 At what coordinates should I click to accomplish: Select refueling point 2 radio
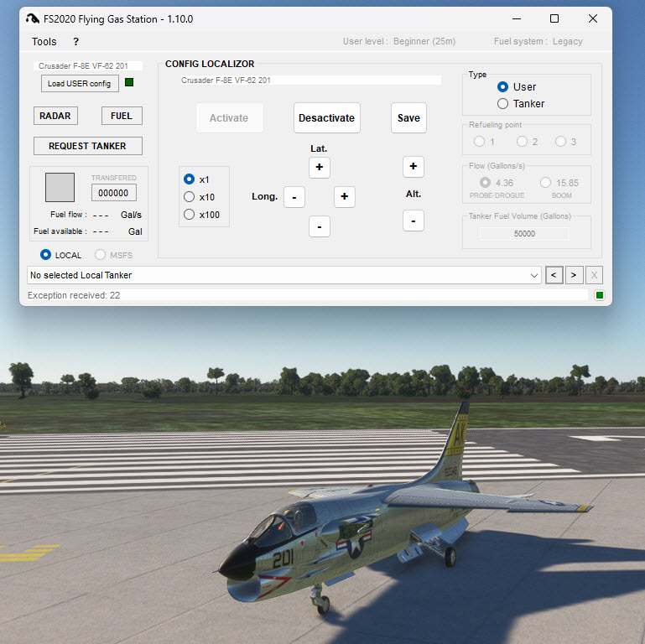tap(522, 142)
